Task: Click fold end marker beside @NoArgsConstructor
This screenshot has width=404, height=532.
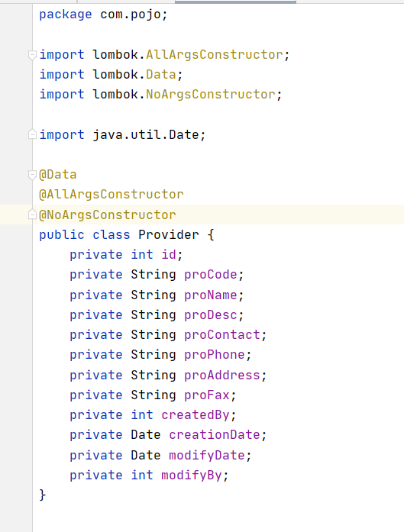Action: [x=32, y=214]
